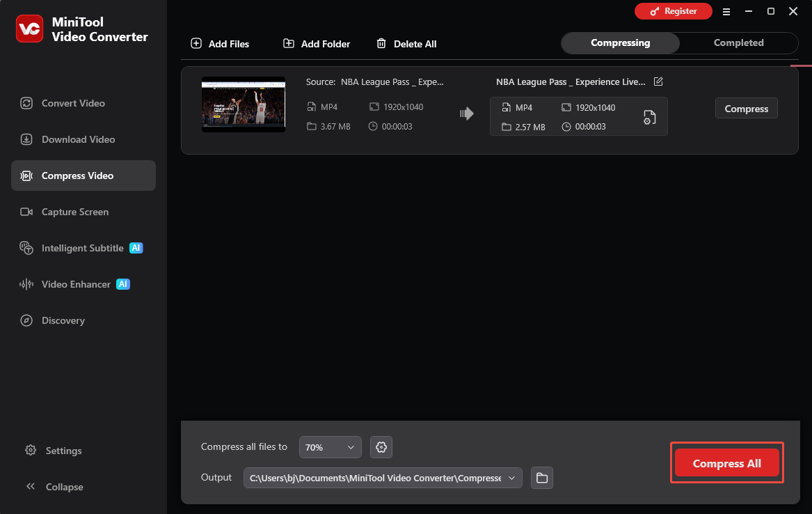Browse output folder icon
This screenshot has width=812, height=514.
point(541,478)
